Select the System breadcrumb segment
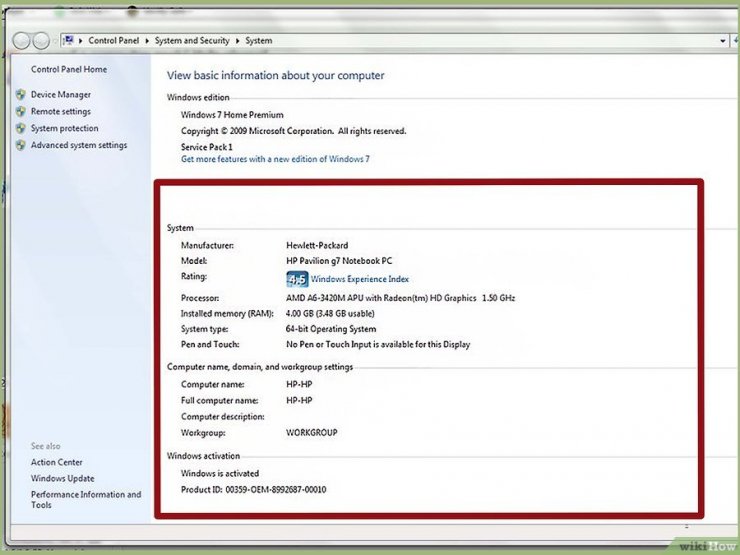Image resolution: width=740 pixels, height=555 pixels. [x=259, y=41]
